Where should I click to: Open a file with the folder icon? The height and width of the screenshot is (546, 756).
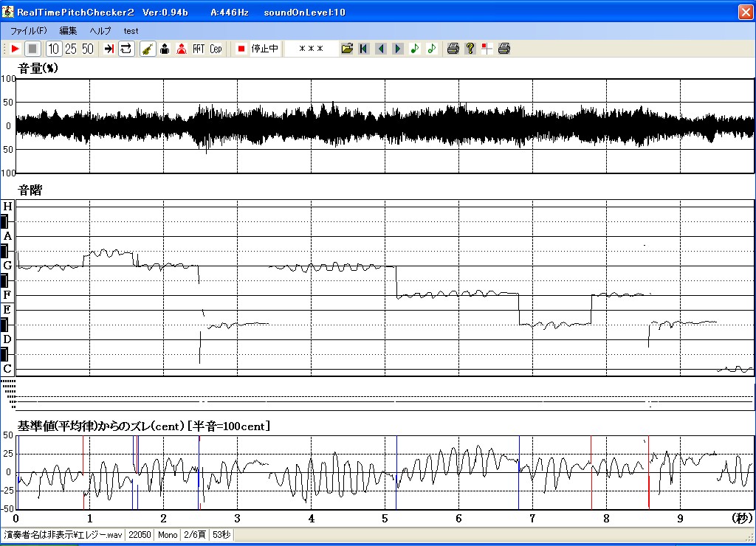(347, 49)
